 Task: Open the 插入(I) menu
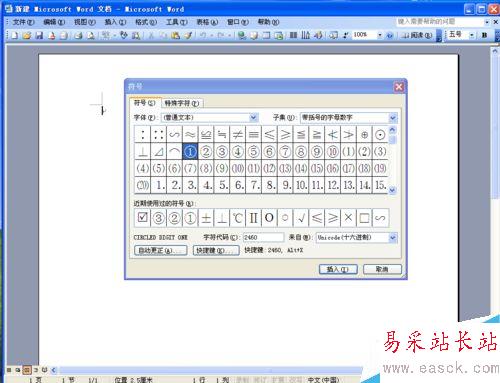click(115, 22)
